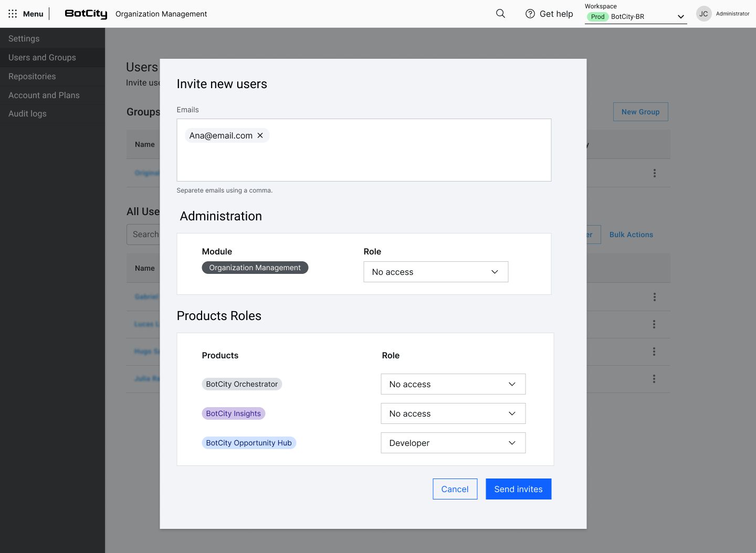The image size is (756, 553).
Task: Cancel the invite new users dialog
Action: (455, 488)
